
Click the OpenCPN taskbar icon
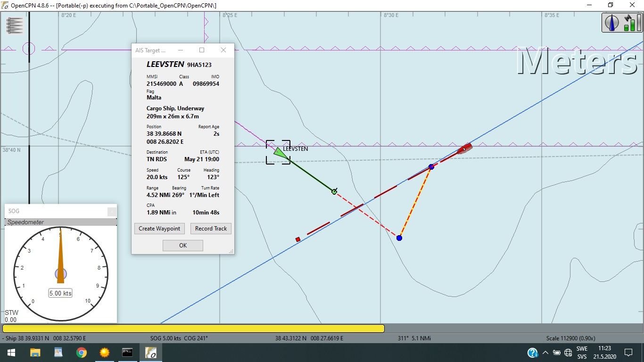[x=150, y=353]
